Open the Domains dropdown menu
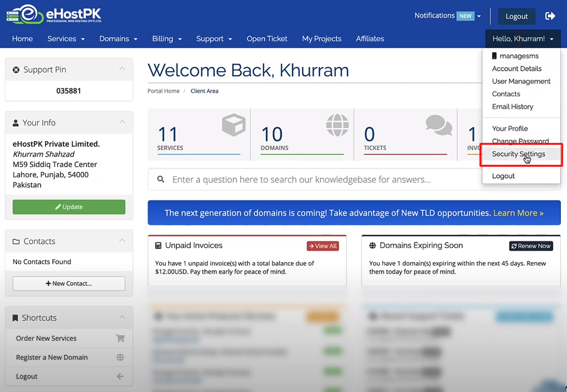567x392 pixels. click(x=118, y=38)
